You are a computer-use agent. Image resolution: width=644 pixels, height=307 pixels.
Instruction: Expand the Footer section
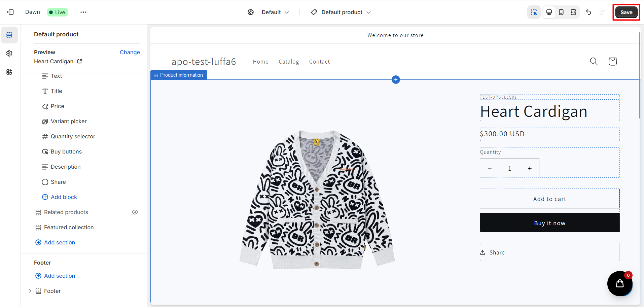click(x=30, y=291)
